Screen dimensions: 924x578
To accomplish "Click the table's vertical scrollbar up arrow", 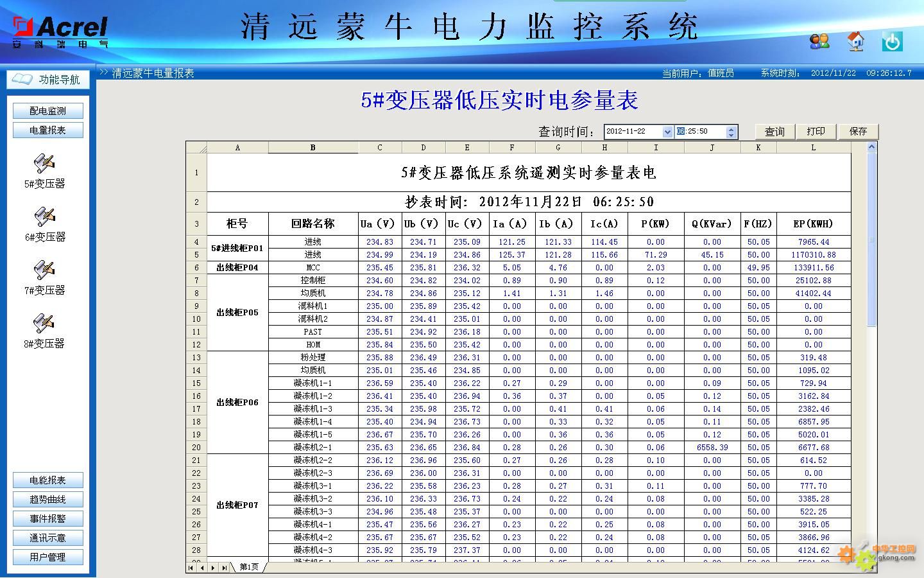I will pos(871,147).
